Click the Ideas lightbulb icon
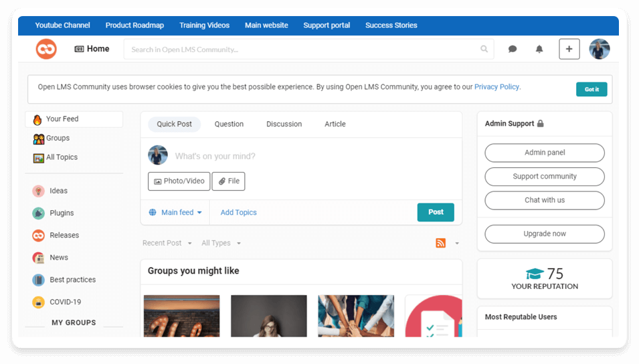This screenshot has height=364, width=639. [38, 191]
